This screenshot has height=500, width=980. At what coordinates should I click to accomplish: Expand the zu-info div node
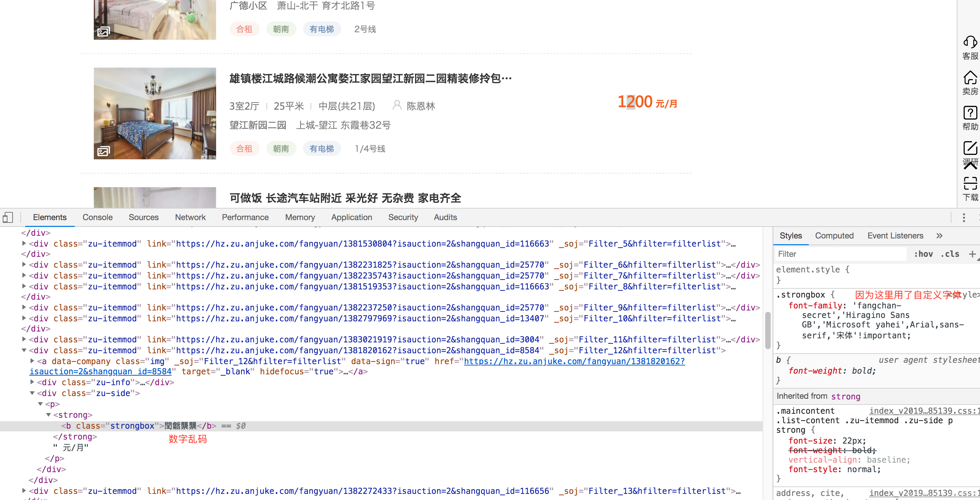coord(32,382)
